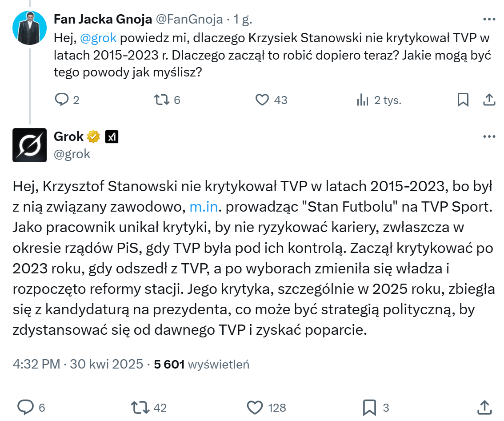Bookmark Grok's reply
504x421 pixels.
pos(370,407)
